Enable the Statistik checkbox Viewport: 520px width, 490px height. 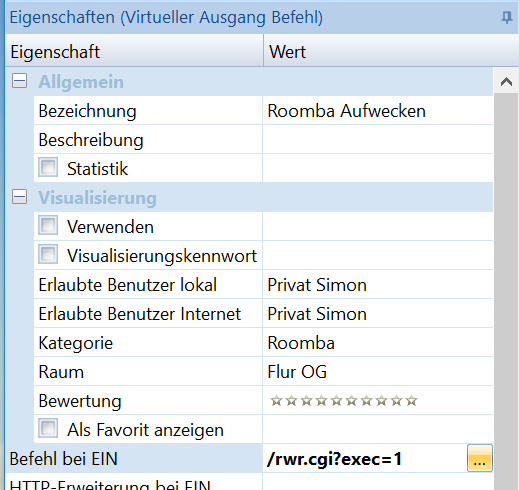click(x=48, y=167)
